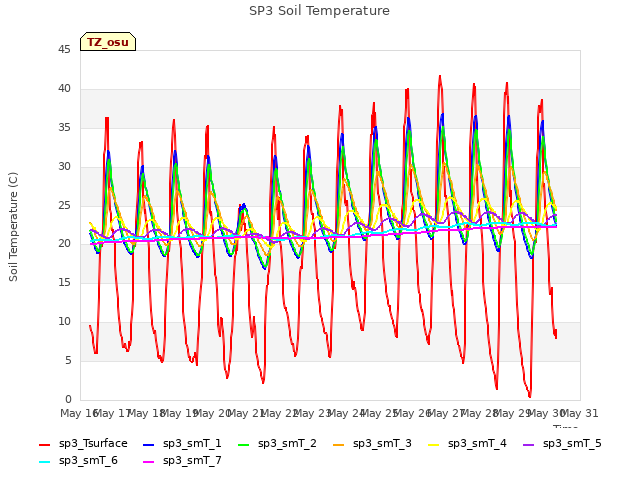The height and width of the screenshot is (480, 640).
Task: Click the magenta sp3_smT_7 legend swatch
Action: [x=149, y=462]
